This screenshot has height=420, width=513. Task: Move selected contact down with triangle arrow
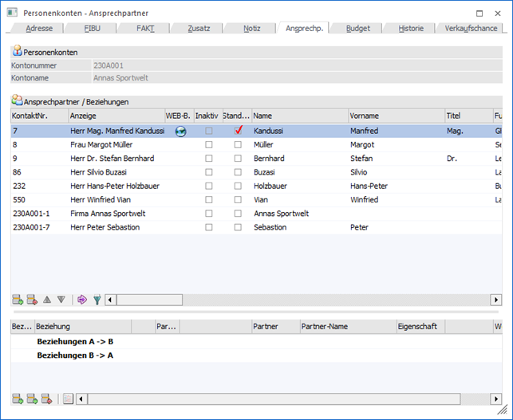point(61,300)
